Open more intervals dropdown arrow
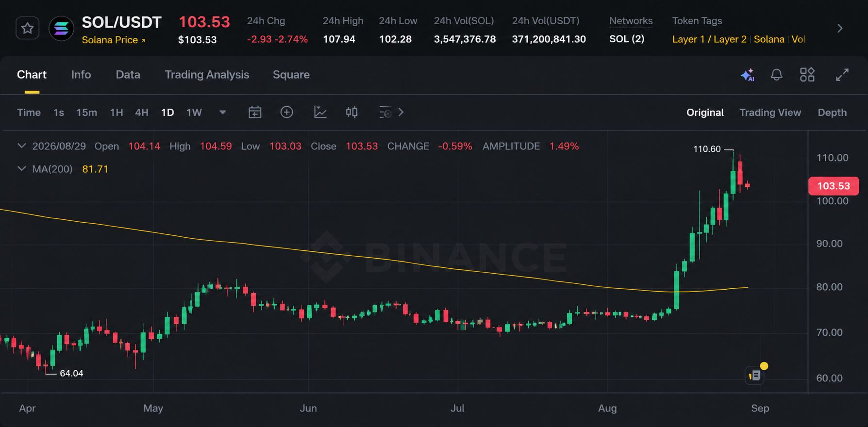Screen dimensions: 868x427 (x=223, y=113)
